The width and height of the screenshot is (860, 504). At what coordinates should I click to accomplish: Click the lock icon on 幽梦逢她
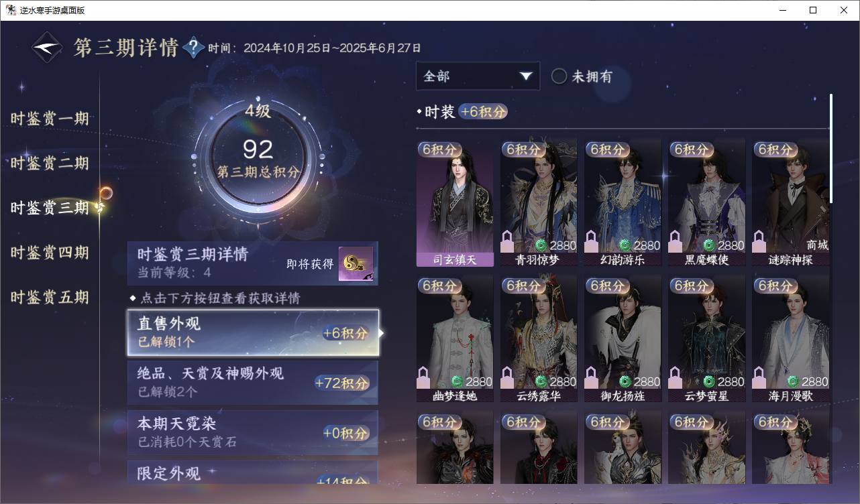click(x=423, y=378)
